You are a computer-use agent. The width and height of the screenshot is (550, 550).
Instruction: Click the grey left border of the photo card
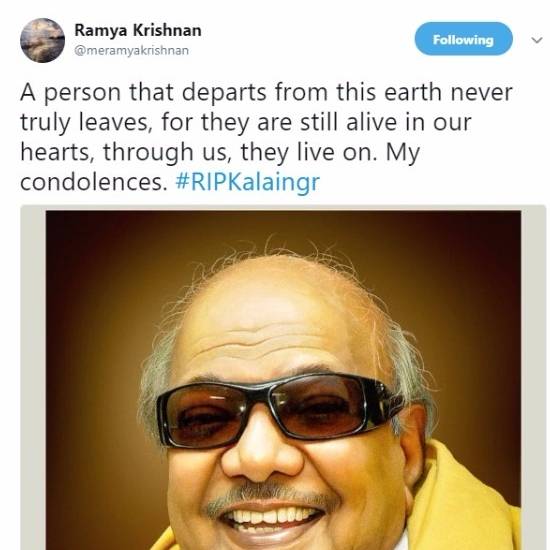33,378
